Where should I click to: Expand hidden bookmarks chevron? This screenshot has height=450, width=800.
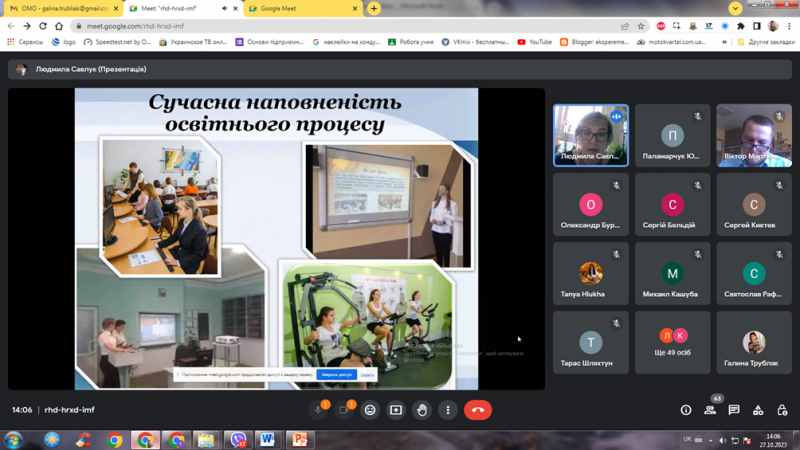tap(724, 42)
